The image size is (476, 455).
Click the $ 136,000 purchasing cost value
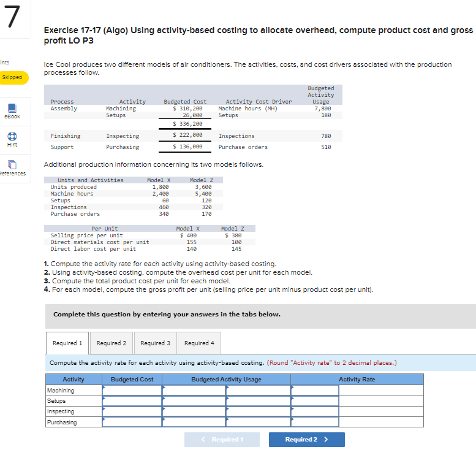coord(187,147)
